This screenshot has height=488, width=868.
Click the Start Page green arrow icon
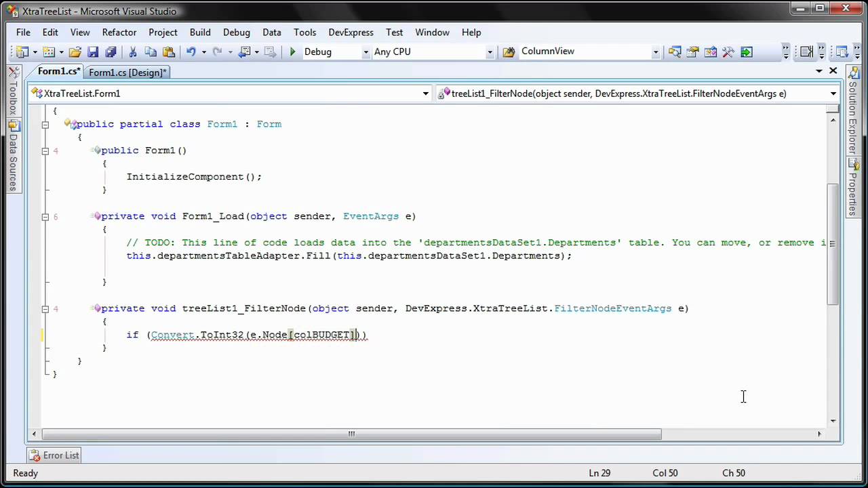pos(747,52)
